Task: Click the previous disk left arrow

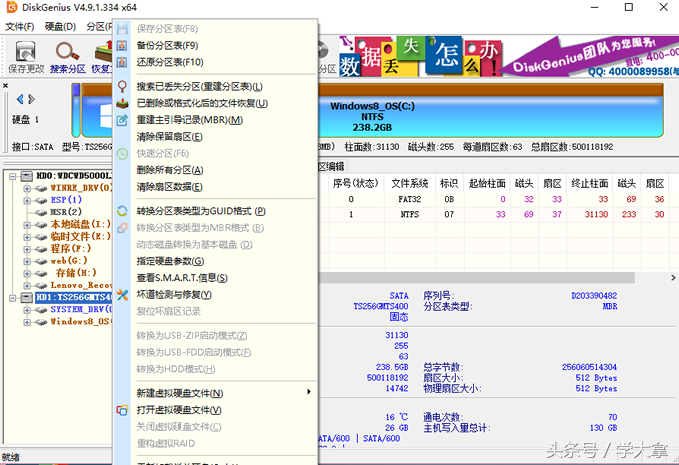Action: click(x=20, y=99)
